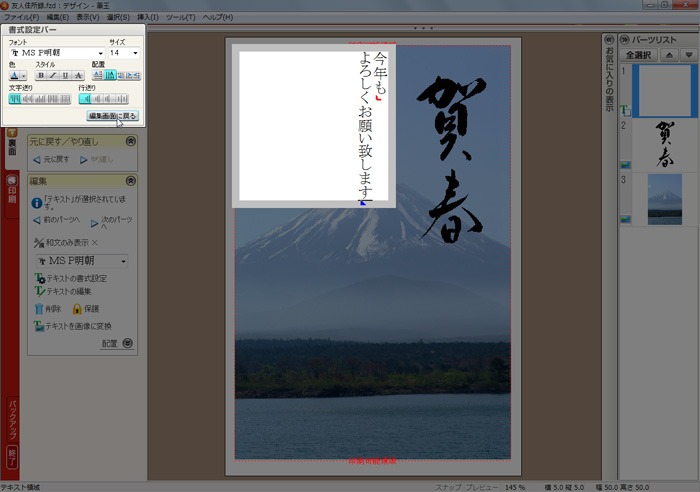The image size is (700, 492).
Task: Open the text color picker dropdown arrow
Action: [24, 75]
